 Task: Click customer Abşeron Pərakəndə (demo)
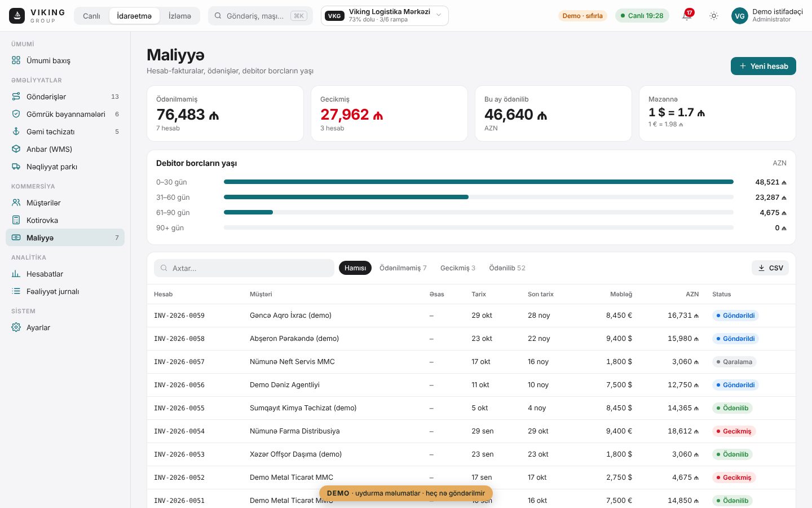pos(294,339)
